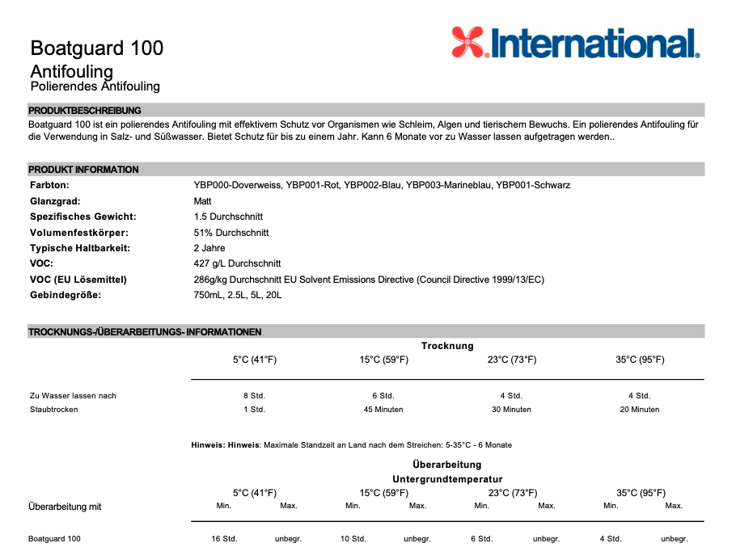The image size is (736, 560).
Task: Select the Boatguard 100 document title
Action: pos(96,48)
